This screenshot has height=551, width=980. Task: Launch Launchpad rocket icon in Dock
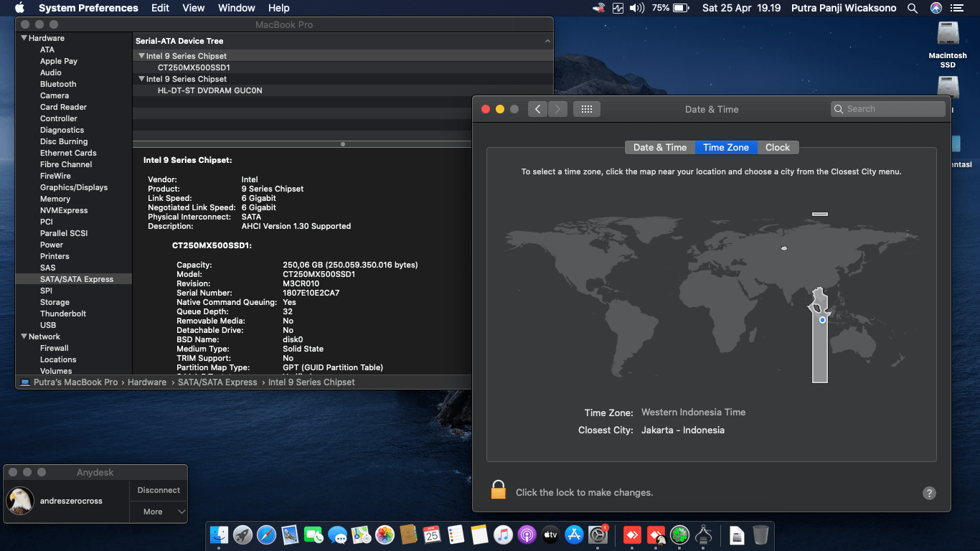(243, 534)
